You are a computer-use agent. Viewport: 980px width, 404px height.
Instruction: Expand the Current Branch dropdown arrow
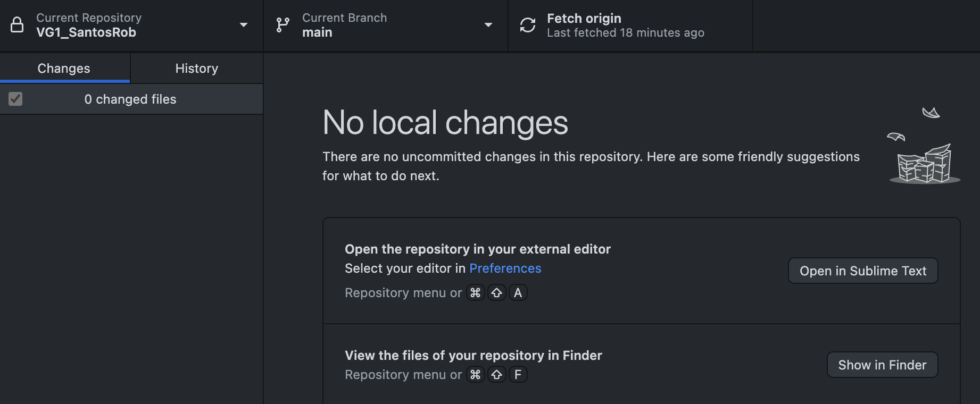click(x=488, y=25)
